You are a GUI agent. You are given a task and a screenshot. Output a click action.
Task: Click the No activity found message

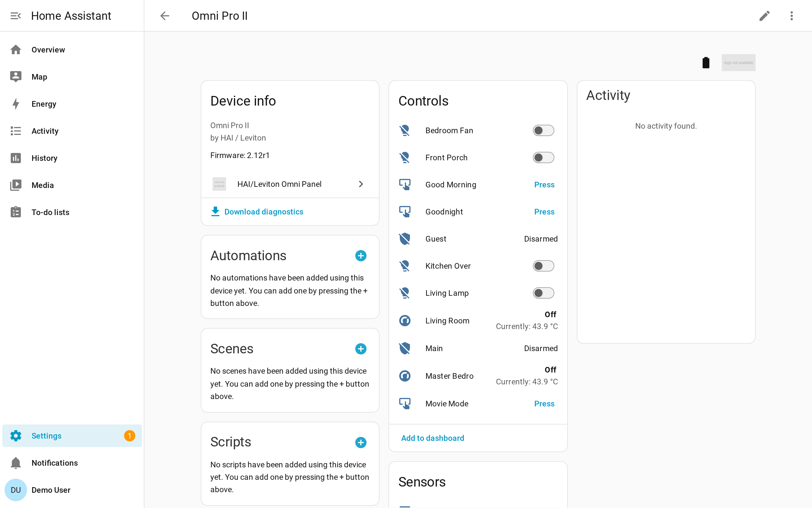pos(666,126)
